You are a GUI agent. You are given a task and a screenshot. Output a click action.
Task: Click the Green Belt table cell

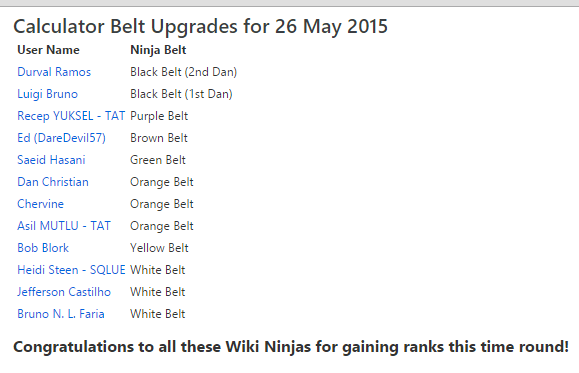(158, 160)
